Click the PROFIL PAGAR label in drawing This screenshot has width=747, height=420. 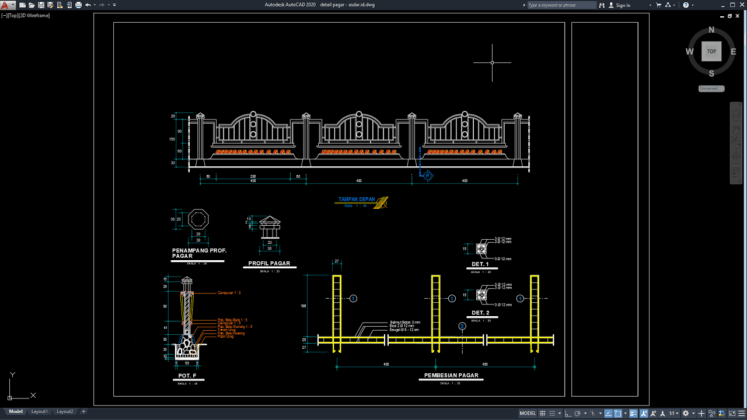point(269,263)
